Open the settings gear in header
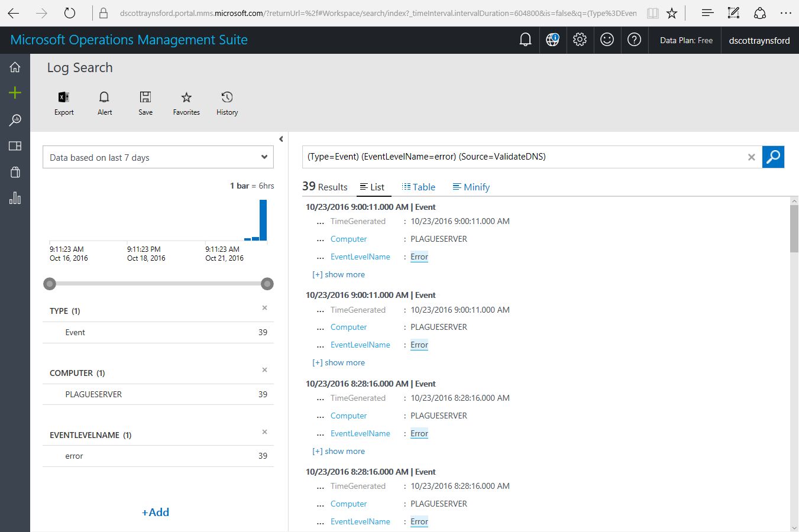Viewport: 799px width, 532px height. pyautogui.click(x=580, y=40)
